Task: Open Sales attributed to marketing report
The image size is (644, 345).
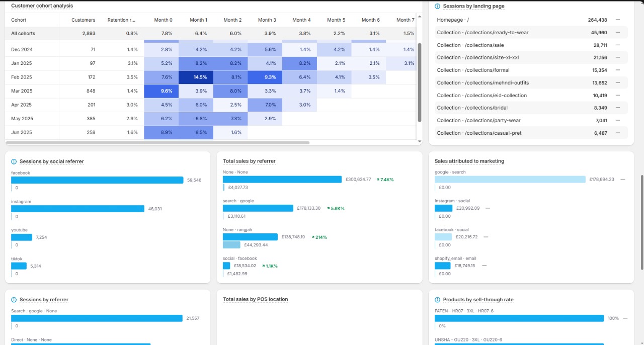Action: [x=469, y=161]
